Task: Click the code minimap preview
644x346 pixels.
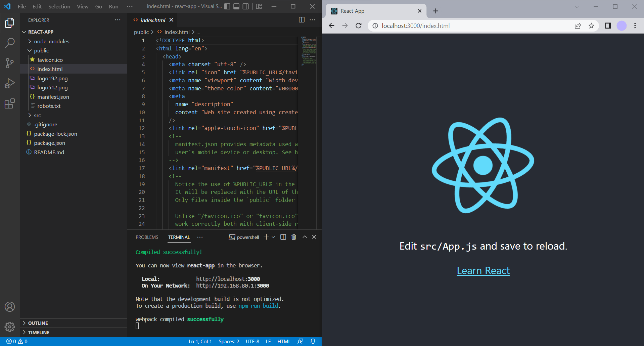Action: [x=309, y=50]
